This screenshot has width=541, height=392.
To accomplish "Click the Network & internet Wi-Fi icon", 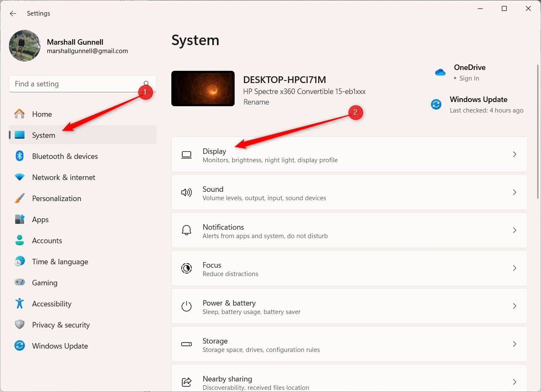I will pos(19,177).
